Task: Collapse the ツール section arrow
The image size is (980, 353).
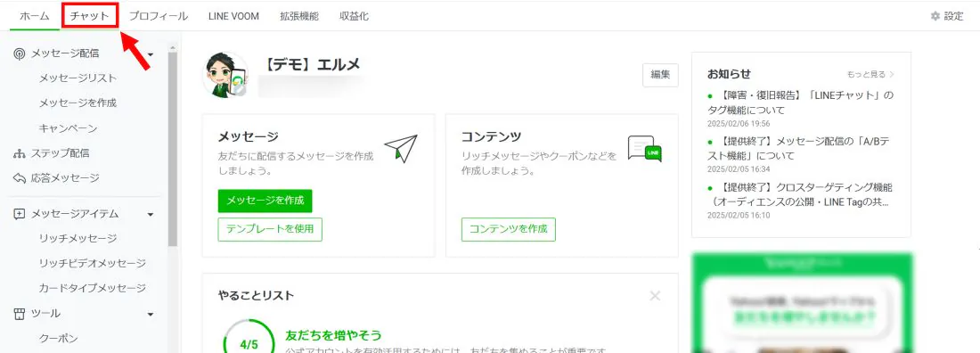Action: [151, 314]
